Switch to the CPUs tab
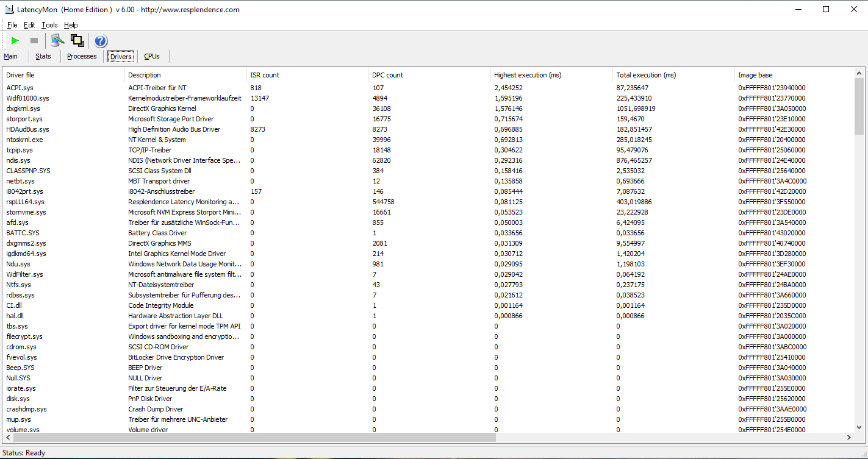The image size is (868, 459). [x=152, y=56]
